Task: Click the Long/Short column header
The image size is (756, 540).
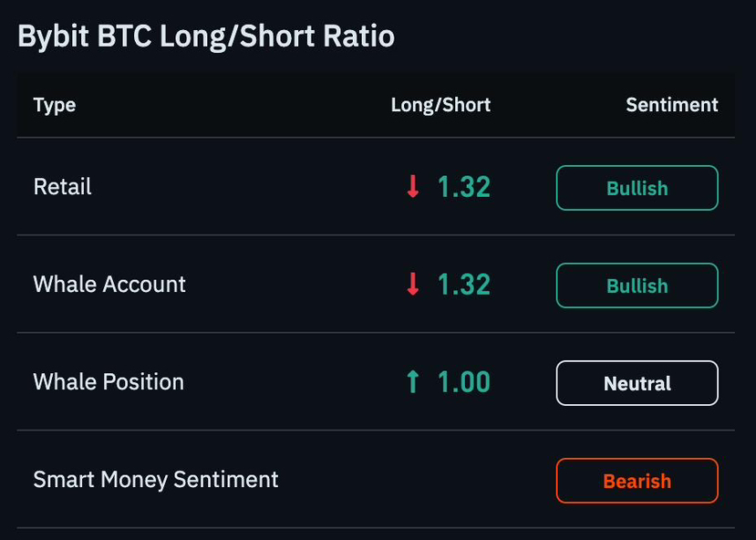Action: coord(440,105)
